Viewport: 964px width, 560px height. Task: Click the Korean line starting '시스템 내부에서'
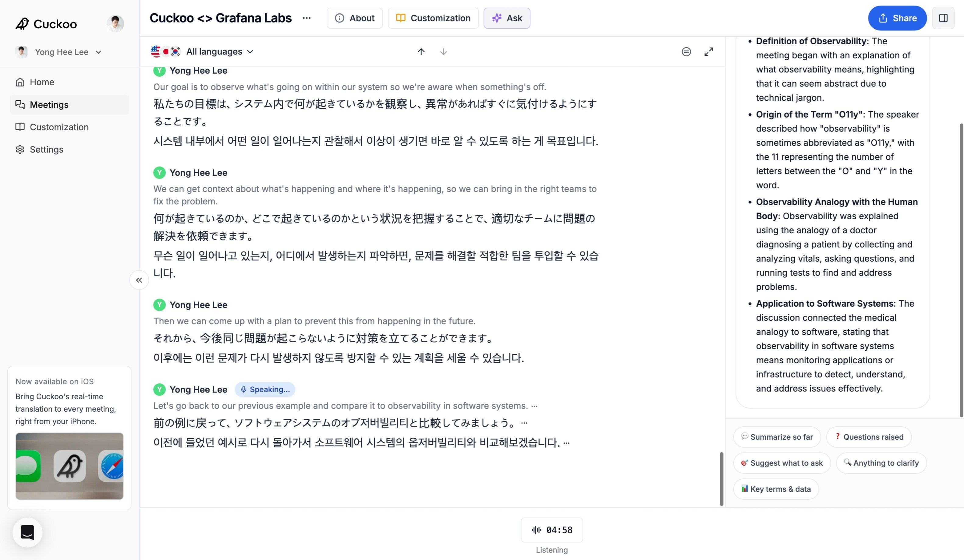[x=376, y=141]
